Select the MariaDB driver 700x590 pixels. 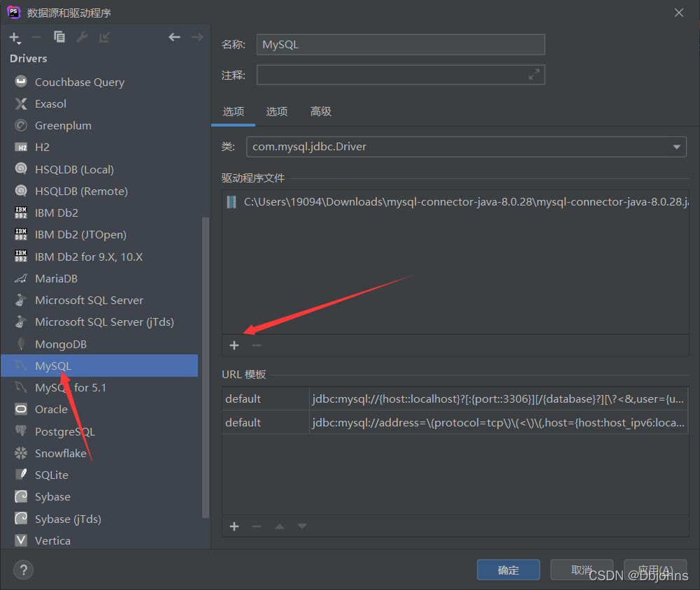coord(99,278)
